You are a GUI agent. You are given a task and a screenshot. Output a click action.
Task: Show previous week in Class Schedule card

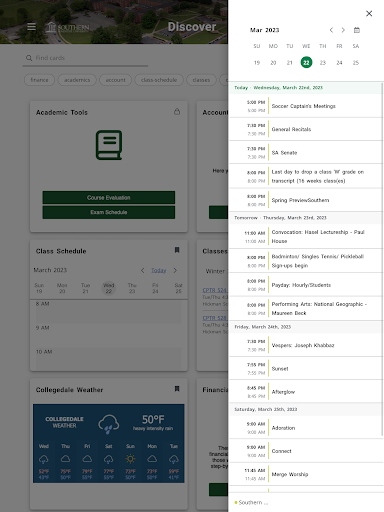point(143,270)
